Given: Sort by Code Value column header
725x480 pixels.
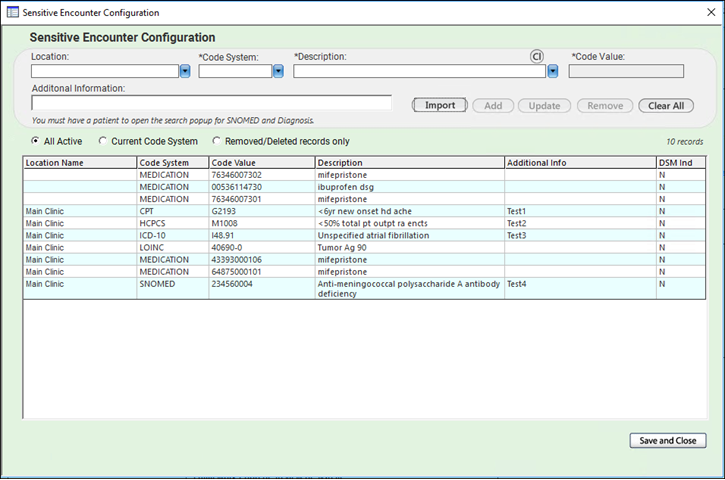Looking at the screenshot, I should [262, 163].
